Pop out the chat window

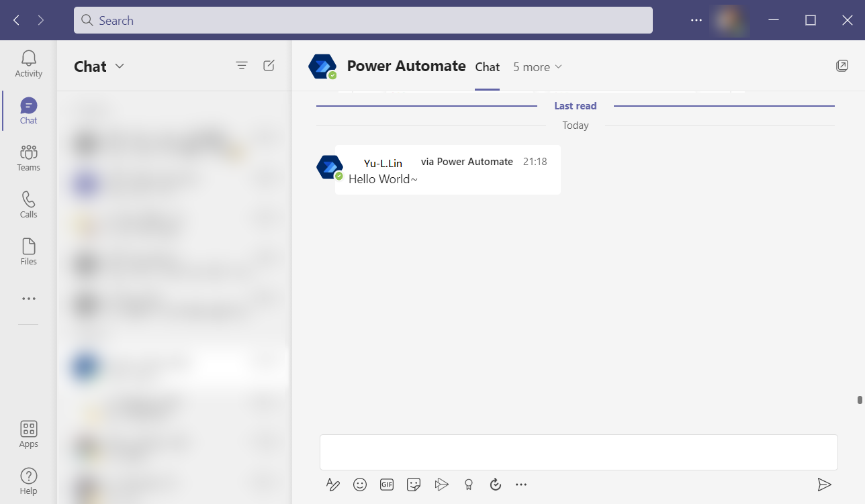click(x=841, y=66)
